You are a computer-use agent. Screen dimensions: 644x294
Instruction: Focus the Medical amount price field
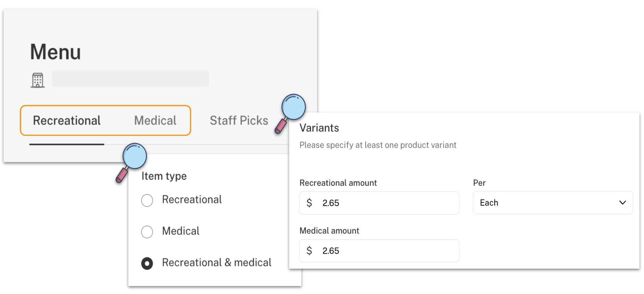(x=379, y=251)
